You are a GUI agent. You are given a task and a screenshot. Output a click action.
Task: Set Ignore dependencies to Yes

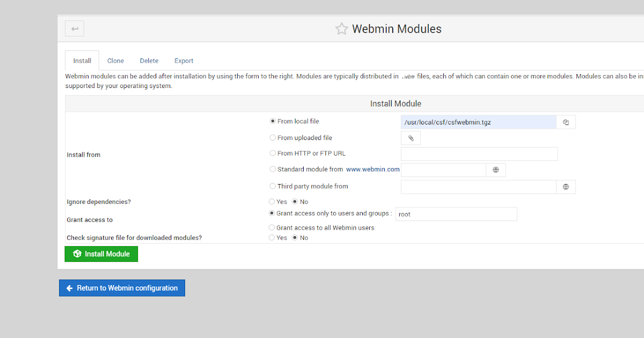pos(272,202)
